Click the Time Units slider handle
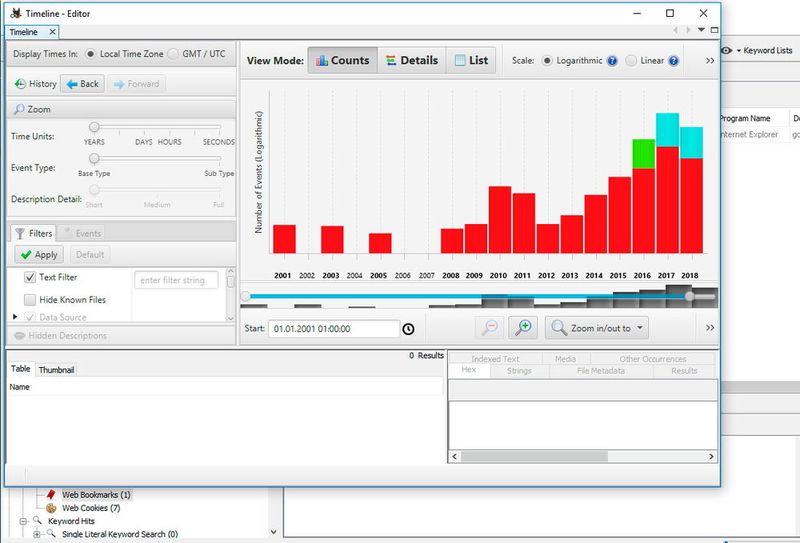This screenshot has width=800, height=543. pos(94,127)
